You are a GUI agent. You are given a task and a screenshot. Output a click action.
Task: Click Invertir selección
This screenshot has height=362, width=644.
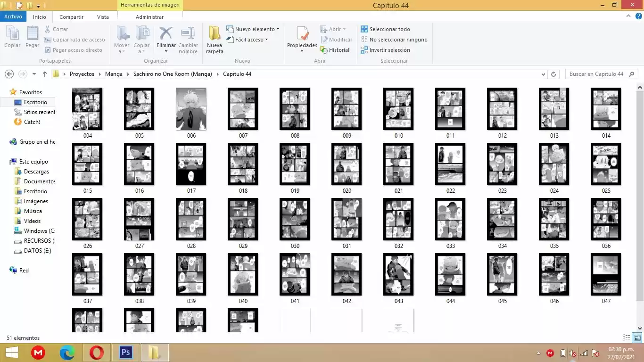click(x=386, y=50)
